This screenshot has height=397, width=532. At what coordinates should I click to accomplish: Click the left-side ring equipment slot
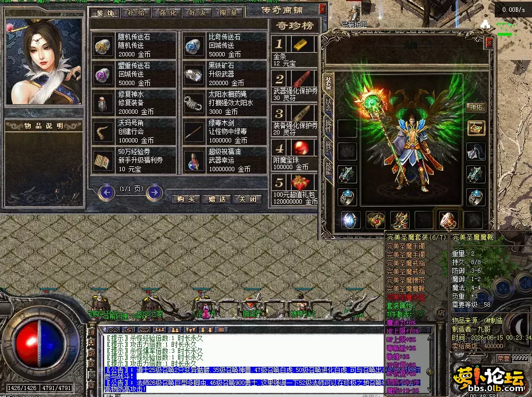click(348, 197)
